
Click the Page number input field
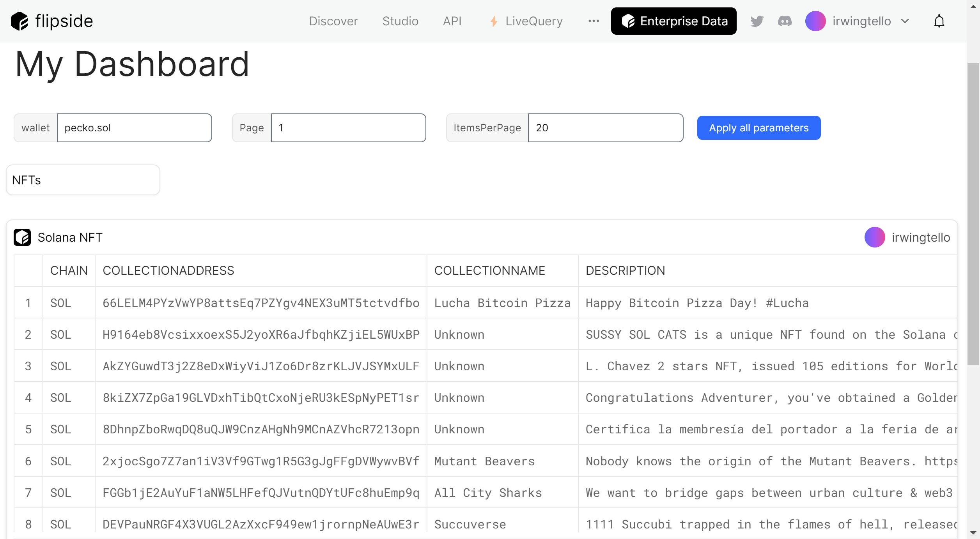349,127
